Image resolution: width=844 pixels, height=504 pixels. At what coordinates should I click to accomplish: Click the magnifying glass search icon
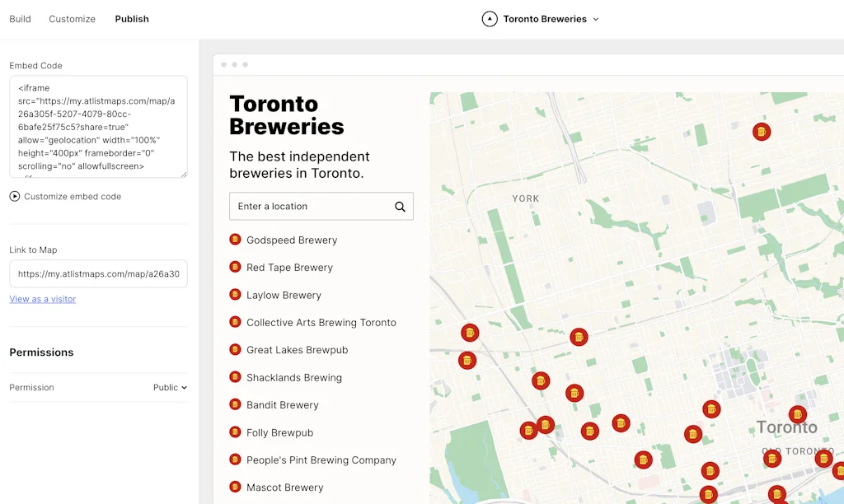pyautogui.click(x=400, y=207)
